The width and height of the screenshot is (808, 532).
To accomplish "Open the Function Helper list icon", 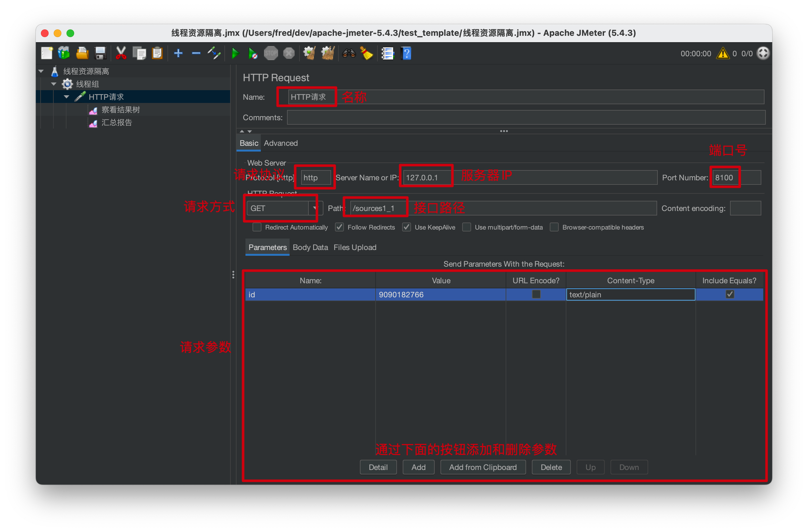I will pos(387,53).
